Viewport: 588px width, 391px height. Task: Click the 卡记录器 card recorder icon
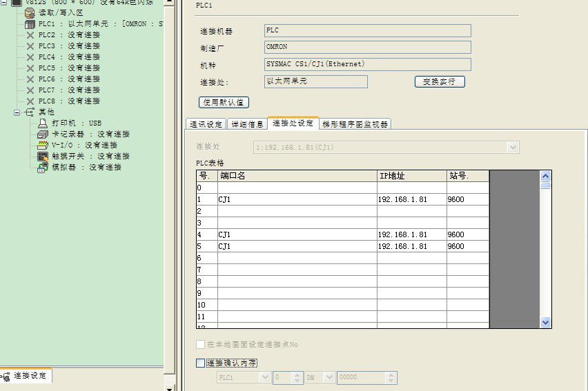tap(43, 134)
